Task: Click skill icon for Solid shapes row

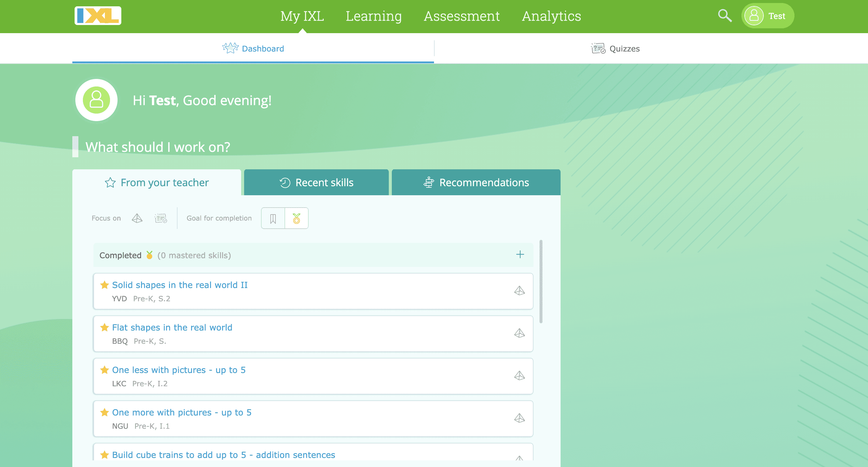Action: coord(519,291)
